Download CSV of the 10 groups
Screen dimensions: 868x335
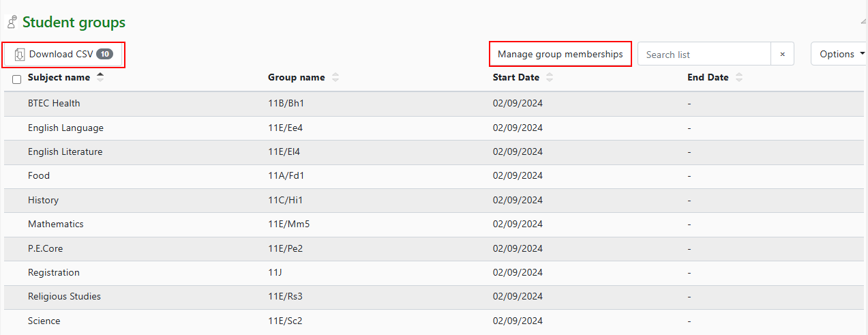click(x=63, y=54)
